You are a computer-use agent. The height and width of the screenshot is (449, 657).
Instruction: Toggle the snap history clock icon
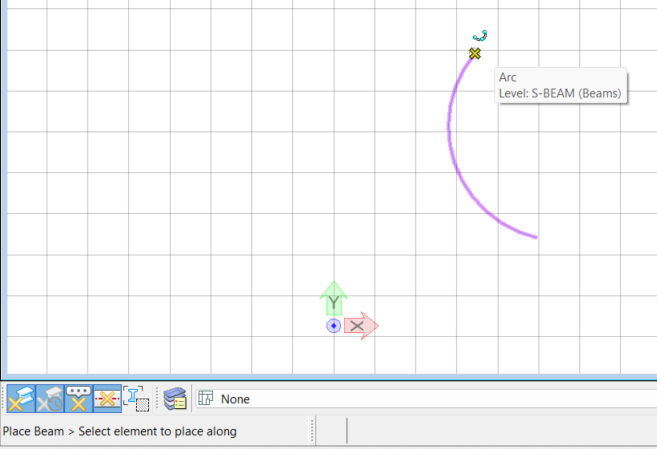click(x=50, y=399)
